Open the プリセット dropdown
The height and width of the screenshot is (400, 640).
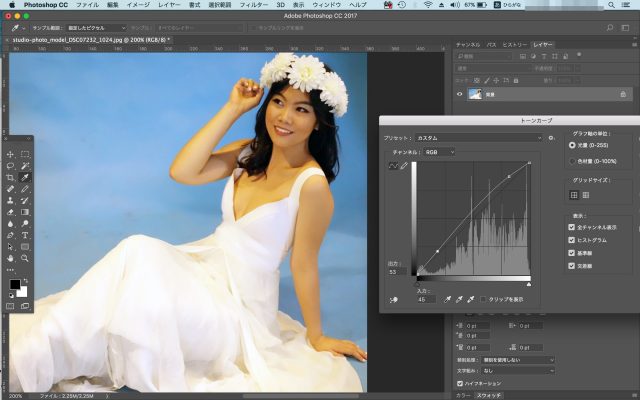point(480,137)
